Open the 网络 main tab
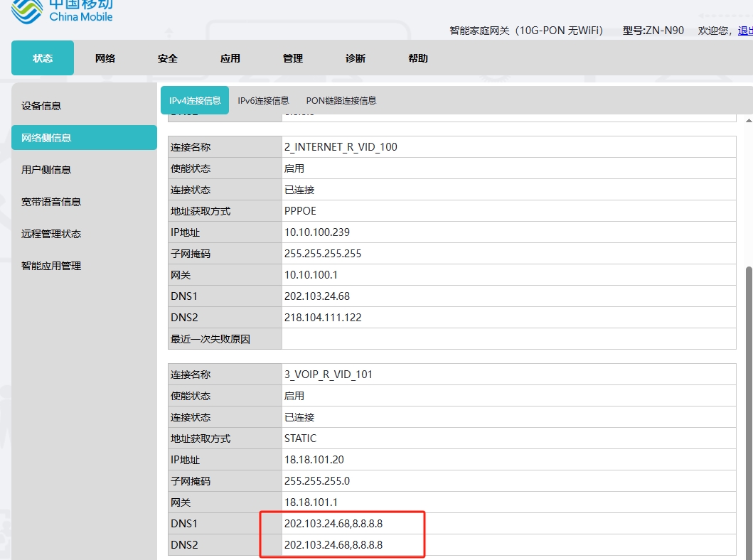The height and width of the screenshot is (560, 753). click(x=105, y=58)
